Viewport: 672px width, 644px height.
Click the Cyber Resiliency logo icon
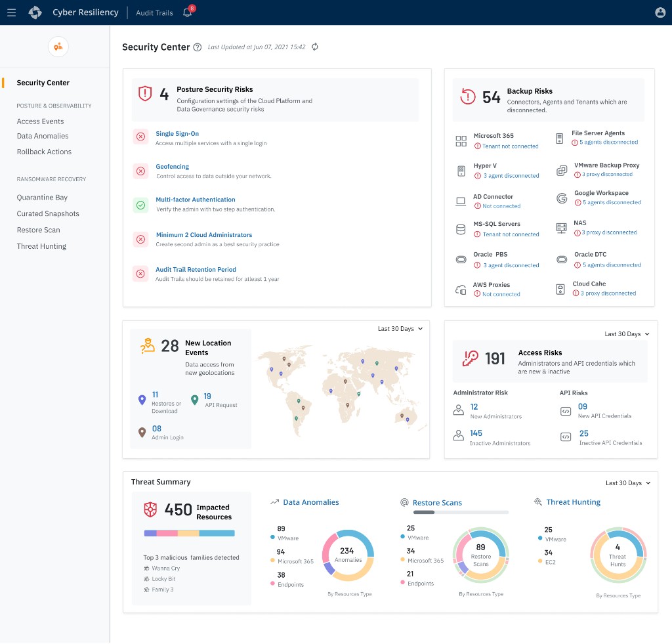point(35,12)
